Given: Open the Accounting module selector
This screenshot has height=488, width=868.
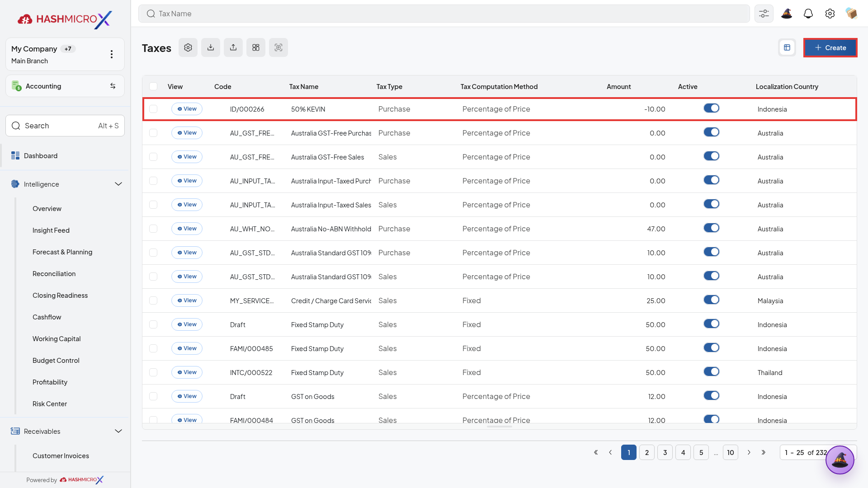Looking at the screenshot, I should tap(65, 86).
